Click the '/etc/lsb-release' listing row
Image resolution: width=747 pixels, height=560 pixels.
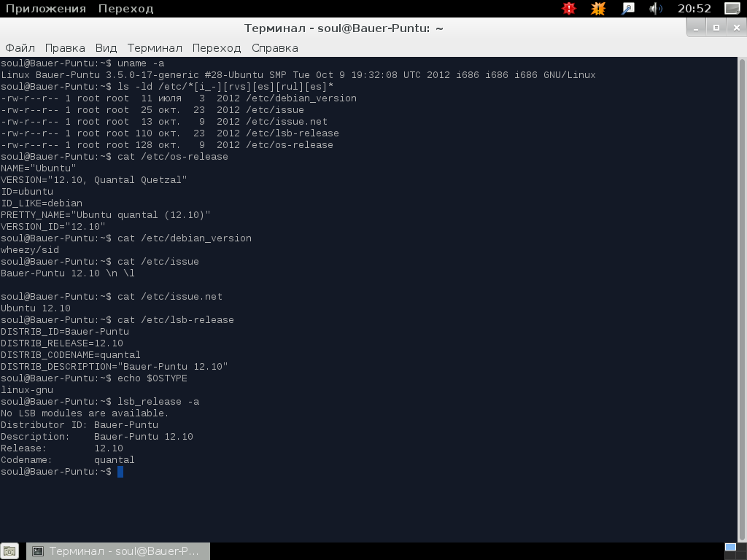(x=170, y=133)
